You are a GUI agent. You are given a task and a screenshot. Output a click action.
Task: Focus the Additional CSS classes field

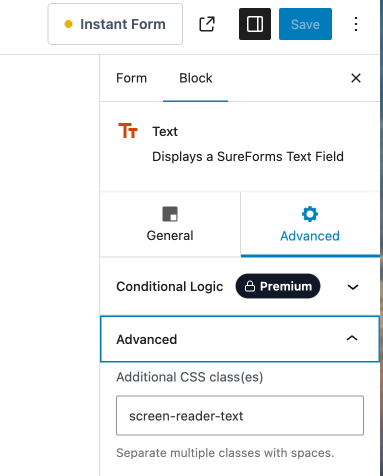point(240,415)
